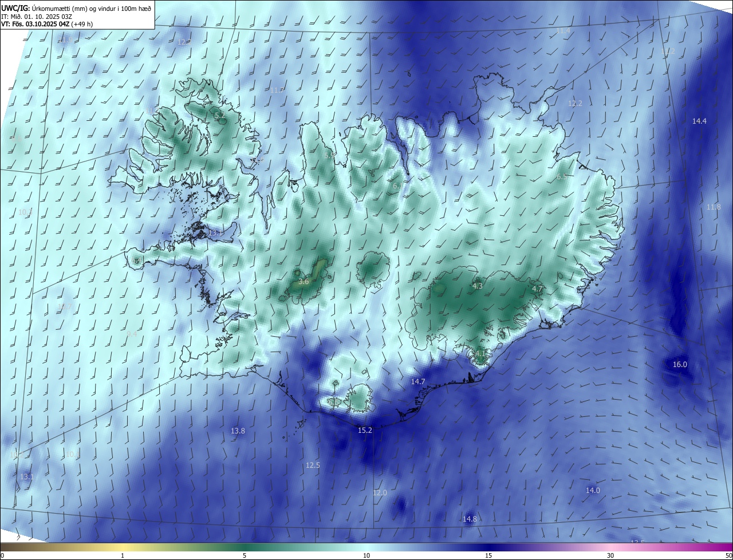Click the 3.6 value on the map

(304, 282)
